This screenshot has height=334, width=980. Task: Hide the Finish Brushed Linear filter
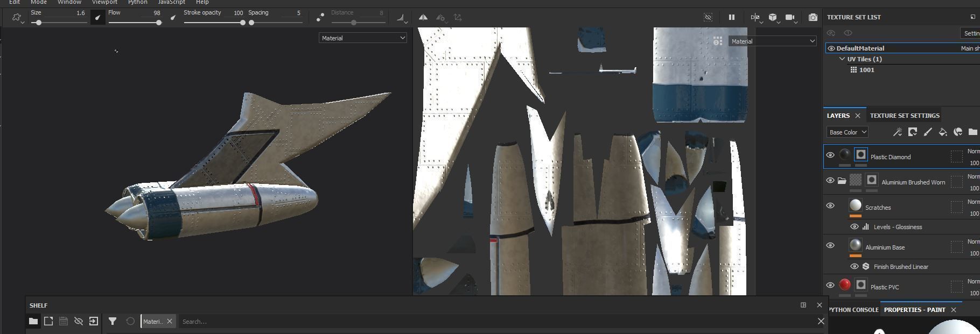coord(855,267)
